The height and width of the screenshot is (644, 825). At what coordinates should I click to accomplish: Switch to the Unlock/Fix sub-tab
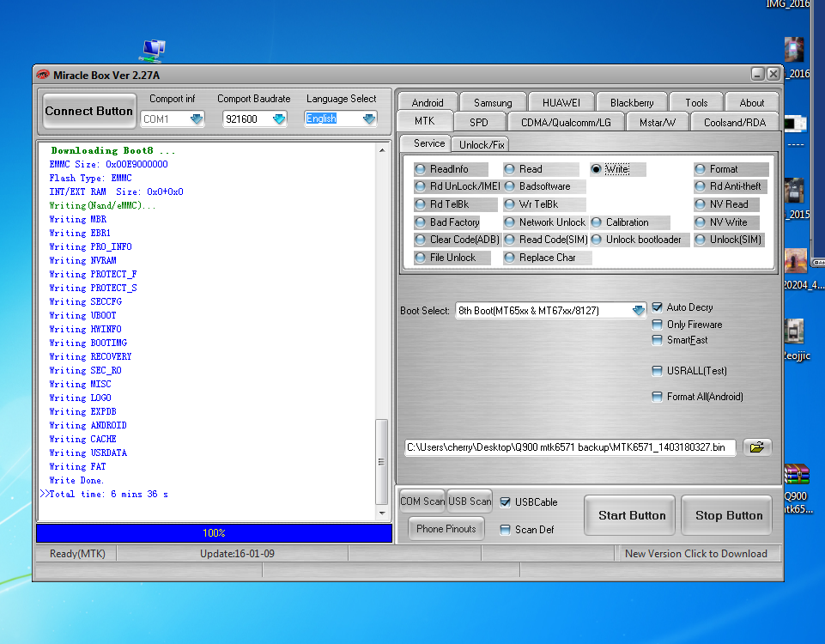[482, 145]
